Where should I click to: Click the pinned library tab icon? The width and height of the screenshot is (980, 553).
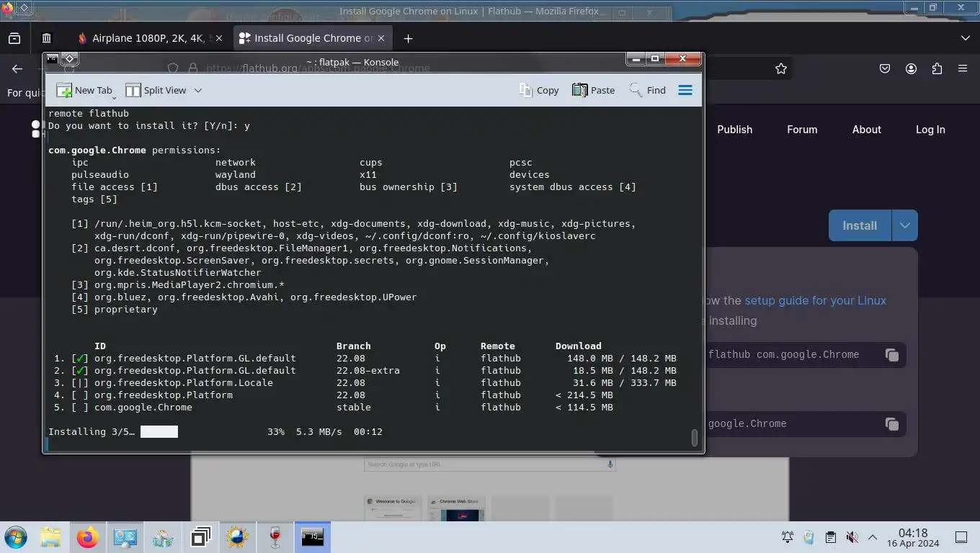(47, 38)
